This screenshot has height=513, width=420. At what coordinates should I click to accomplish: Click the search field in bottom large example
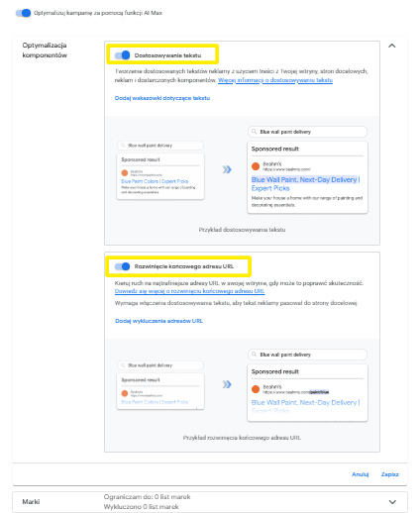pyautogui.click(x=307, y=355)
